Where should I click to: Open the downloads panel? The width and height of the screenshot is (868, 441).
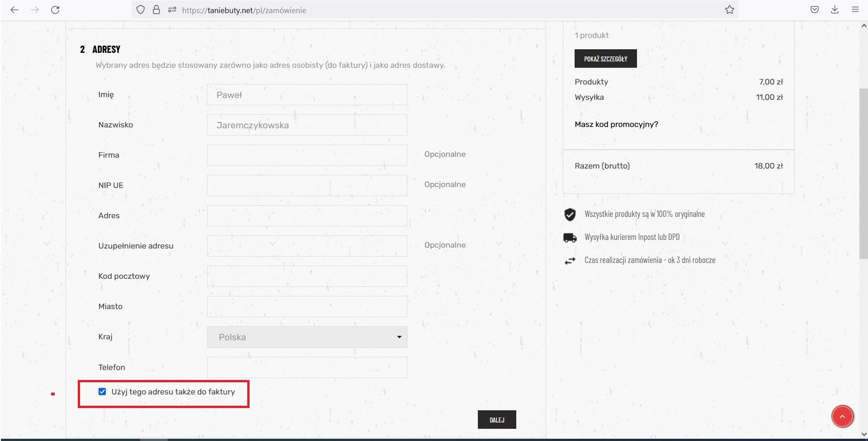point(835,10)
